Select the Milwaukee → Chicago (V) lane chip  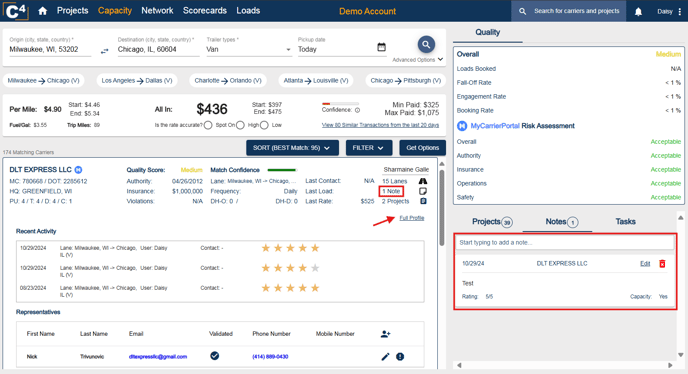(x=43, y=81)
